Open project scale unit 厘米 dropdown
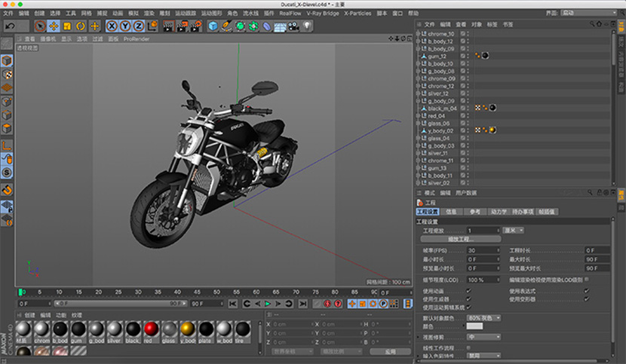Image resolution: width=626 pixels, height=364 pixels. point(513,231)
